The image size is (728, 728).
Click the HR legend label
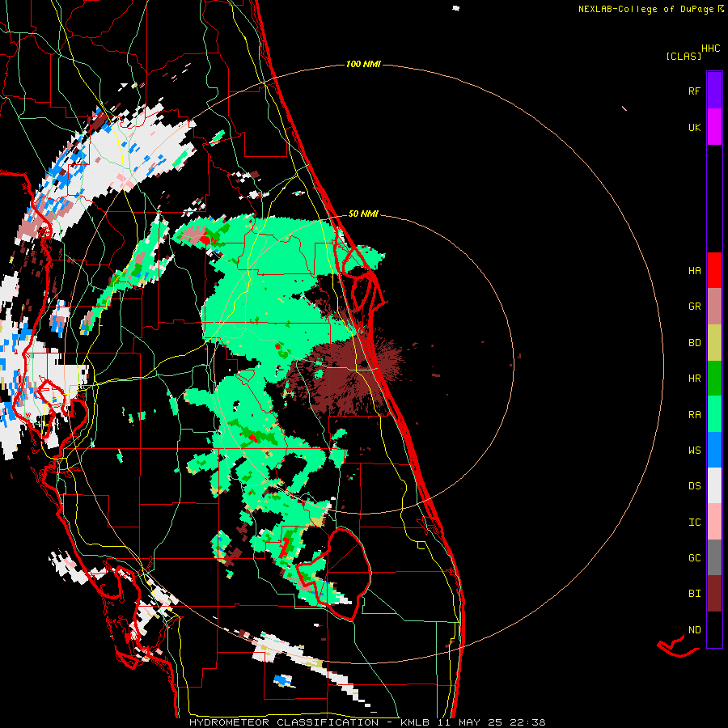(694, 379)
